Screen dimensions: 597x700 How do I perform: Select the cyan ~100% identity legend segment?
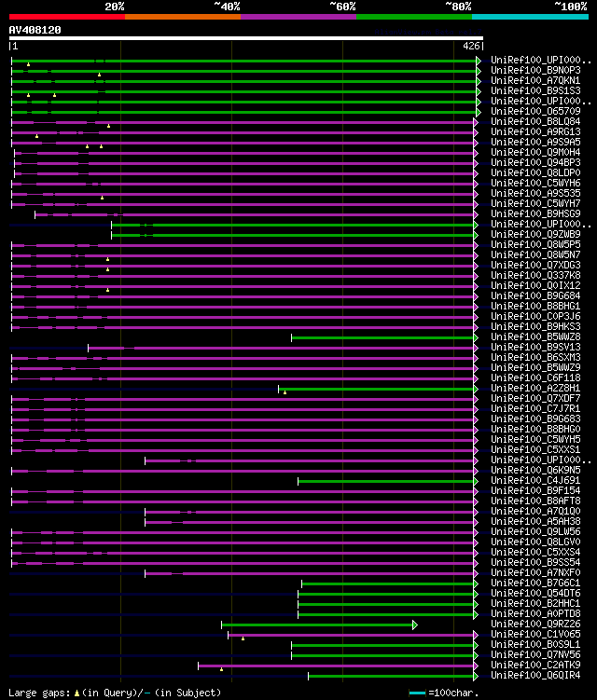click(x=531, y=17)
